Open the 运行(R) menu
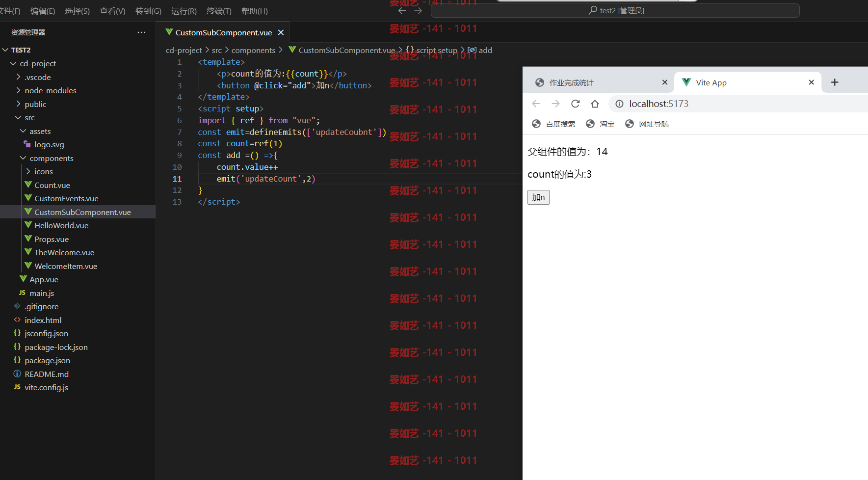 (184, 11)
